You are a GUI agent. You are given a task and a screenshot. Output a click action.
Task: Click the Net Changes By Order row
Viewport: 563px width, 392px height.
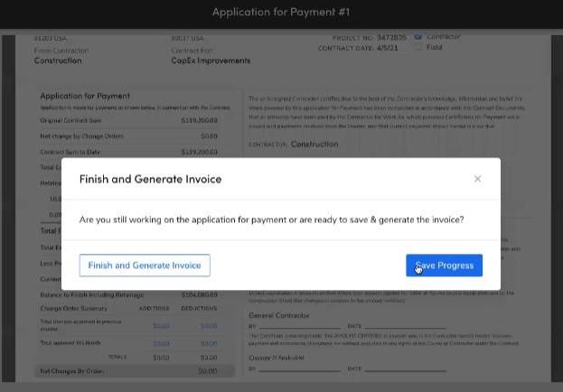[x=134, y=371]
